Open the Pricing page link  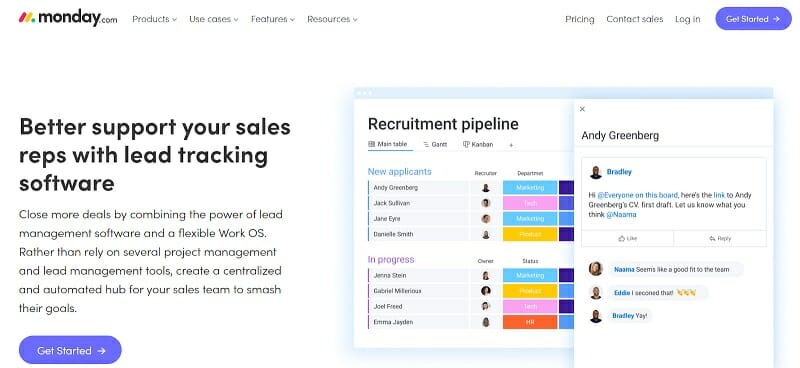580,19
